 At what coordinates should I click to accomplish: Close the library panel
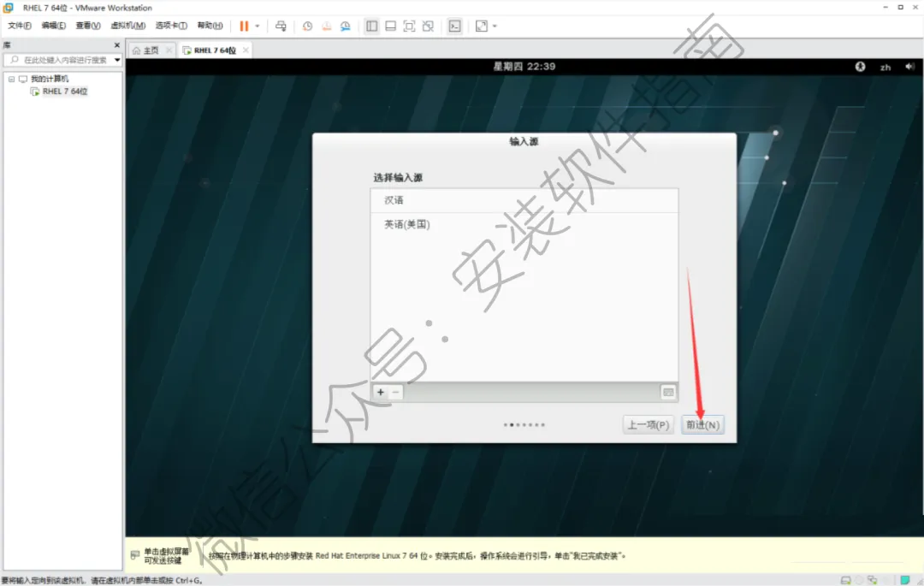(x=116, y=44)
